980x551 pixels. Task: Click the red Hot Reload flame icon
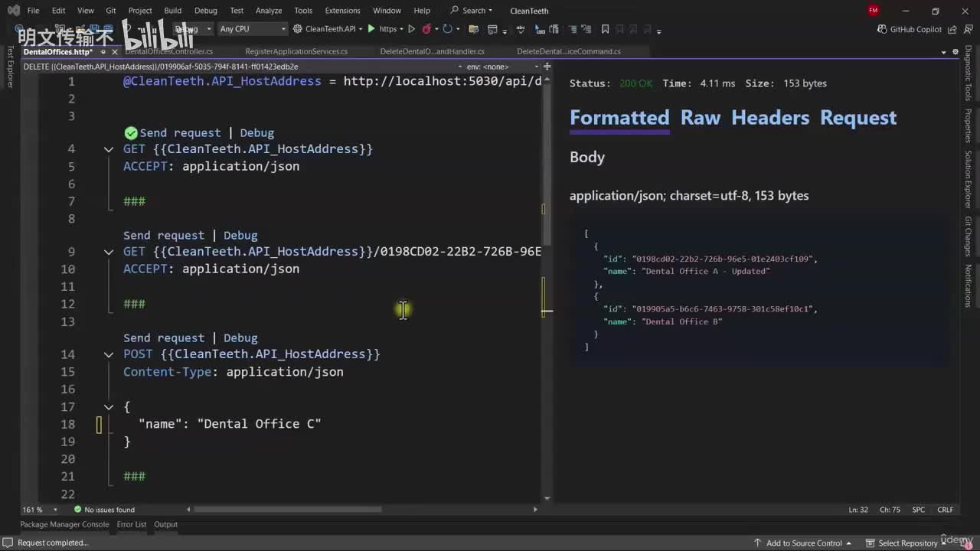click(426, 29)
